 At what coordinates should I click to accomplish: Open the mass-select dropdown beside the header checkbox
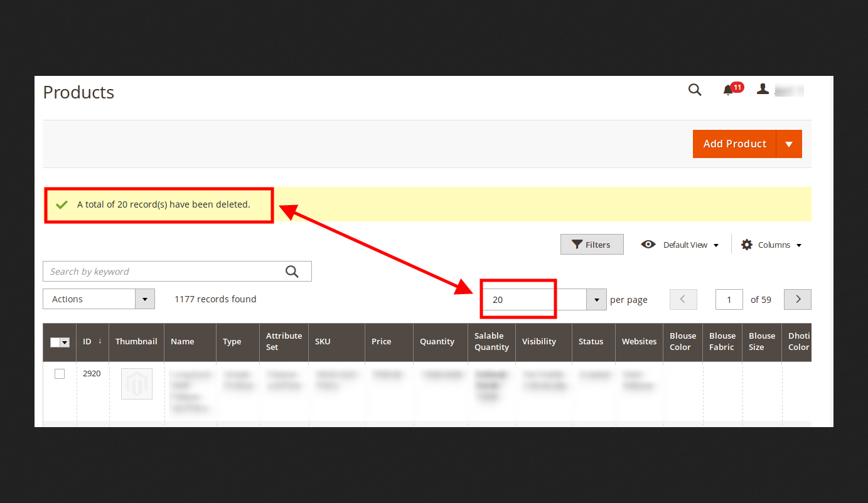[x=65, y=342]
